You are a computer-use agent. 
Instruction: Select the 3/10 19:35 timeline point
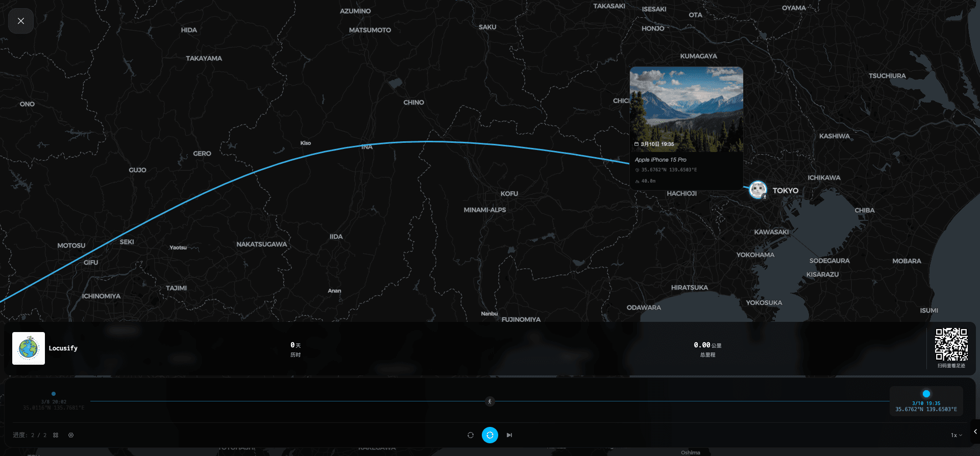[926, 394]
